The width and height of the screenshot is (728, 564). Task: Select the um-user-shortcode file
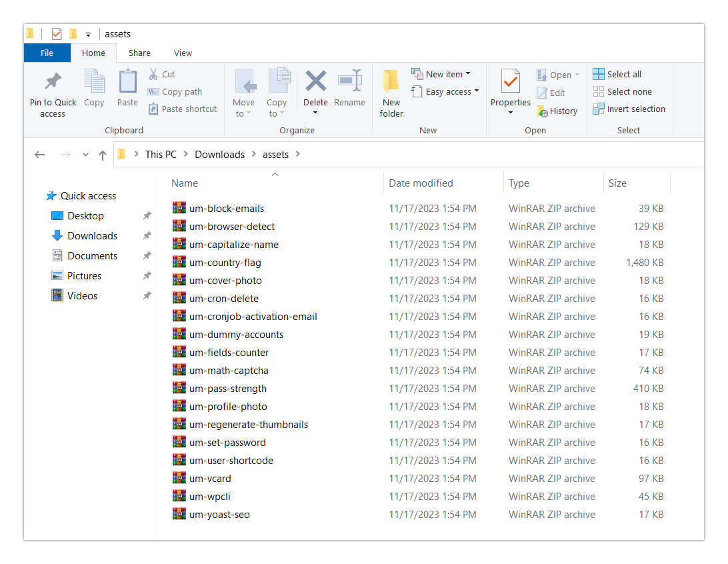(231, 460)
